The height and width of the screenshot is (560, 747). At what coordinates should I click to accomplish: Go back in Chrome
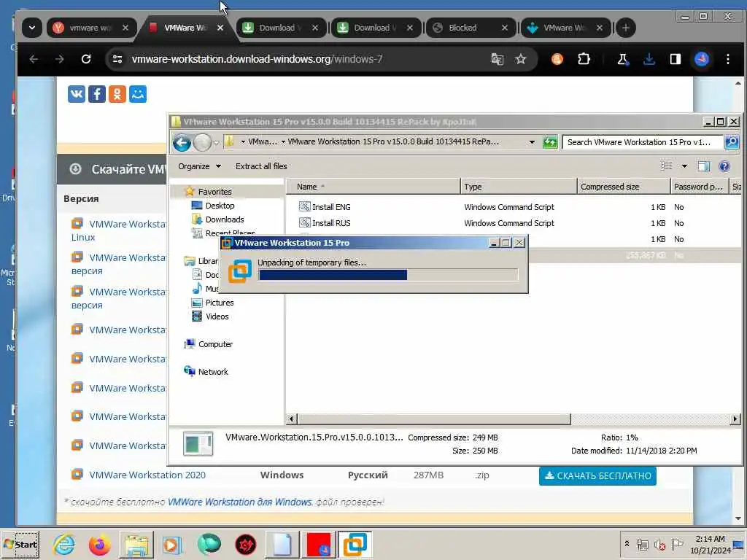(x=34, y=59)
